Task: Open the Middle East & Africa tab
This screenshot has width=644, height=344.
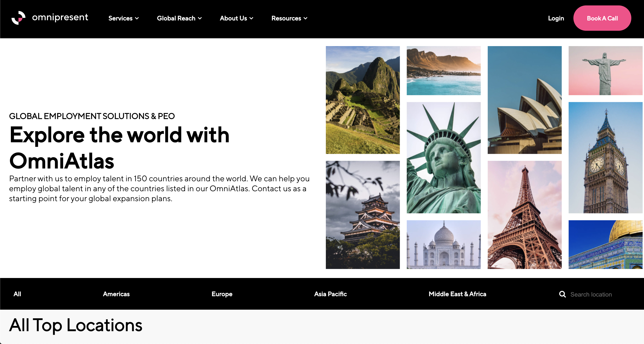Action: (458, 294)
